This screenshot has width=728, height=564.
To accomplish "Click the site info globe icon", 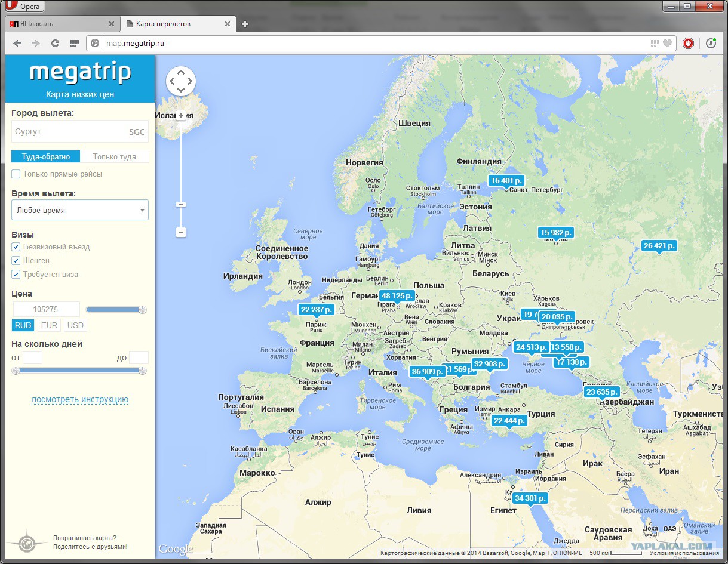I will click(x=95, y=43).
